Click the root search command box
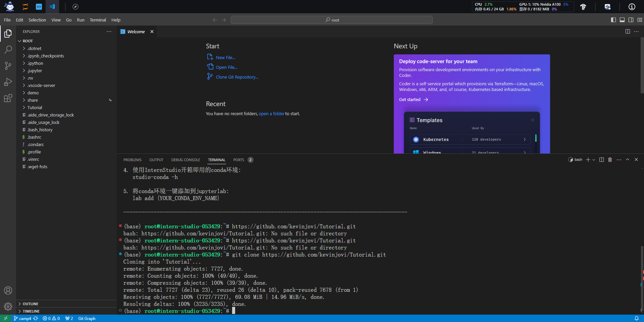Image resolution: width=644 pixels, height=322 pixels. pos(332,20)
